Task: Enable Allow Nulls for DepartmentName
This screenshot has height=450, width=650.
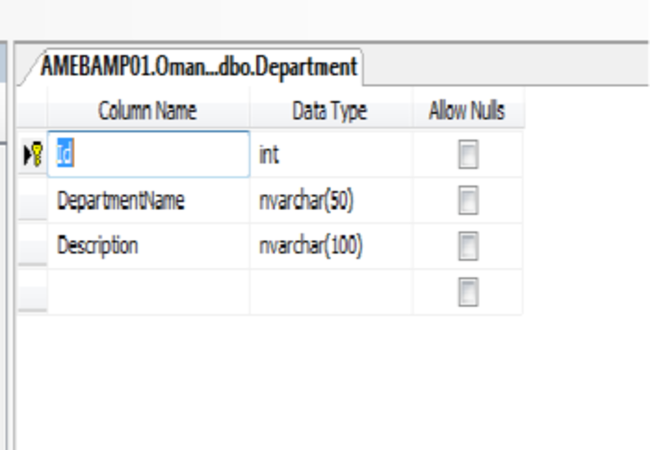Action: click(467, 201)
